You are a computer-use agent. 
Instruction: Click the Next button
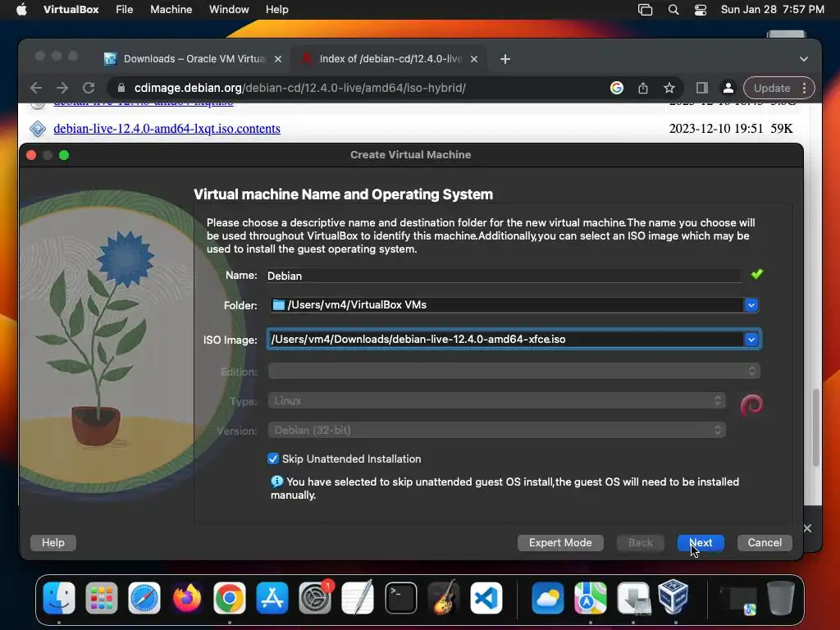point(701,543)
